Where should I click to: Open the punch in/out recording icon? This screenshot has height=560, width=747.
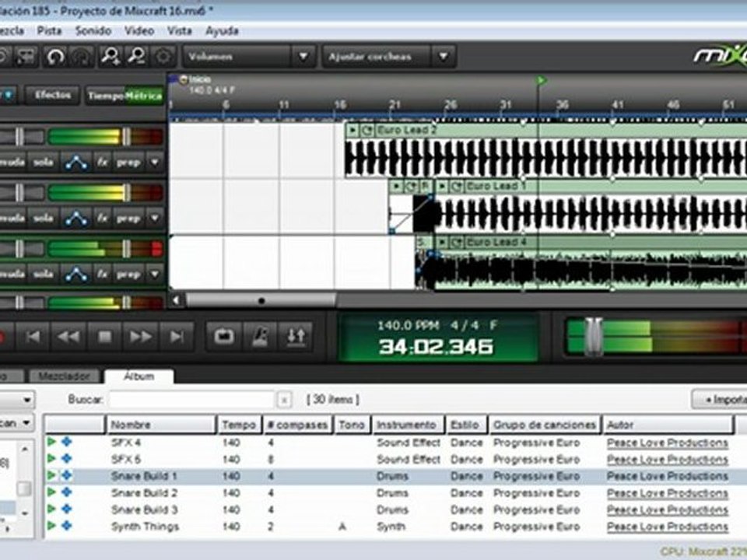tap(296, 337)
